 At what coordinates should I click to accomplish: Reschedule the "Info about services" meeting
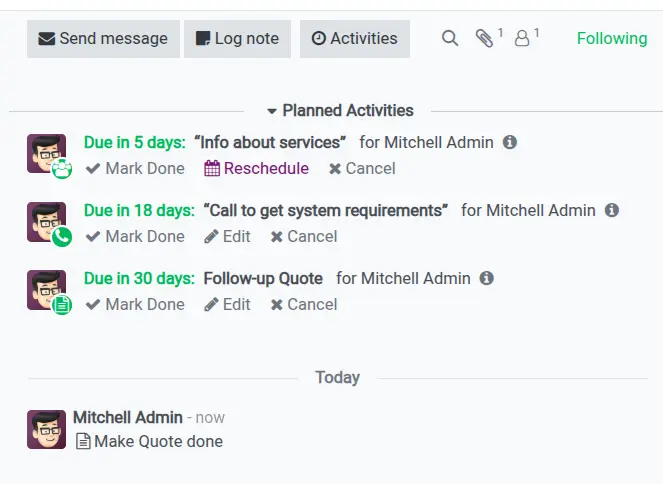[257, 168]
